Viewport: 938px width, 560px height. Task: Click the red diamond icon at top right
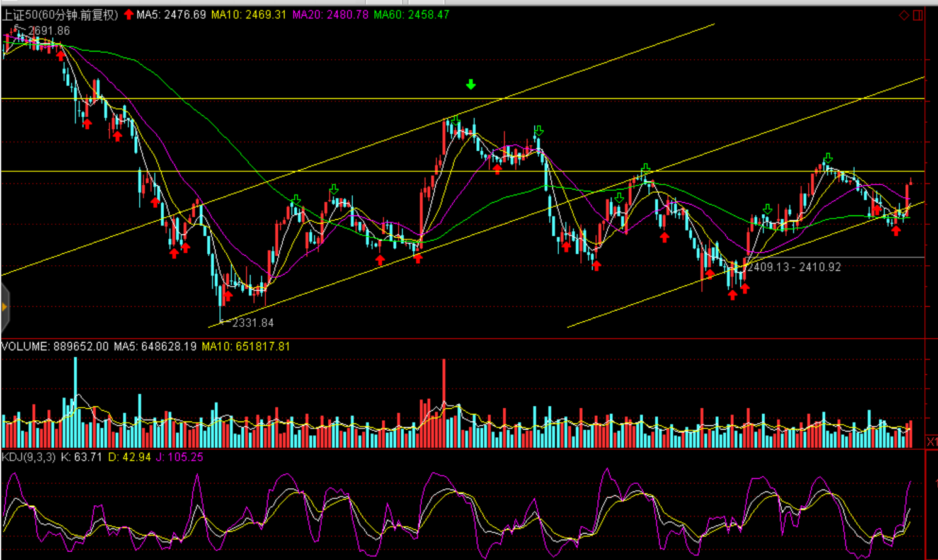(x=903, y=15)
